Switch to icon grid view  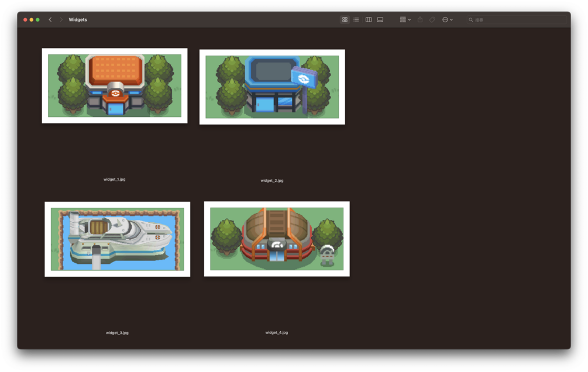click(345, 19)
